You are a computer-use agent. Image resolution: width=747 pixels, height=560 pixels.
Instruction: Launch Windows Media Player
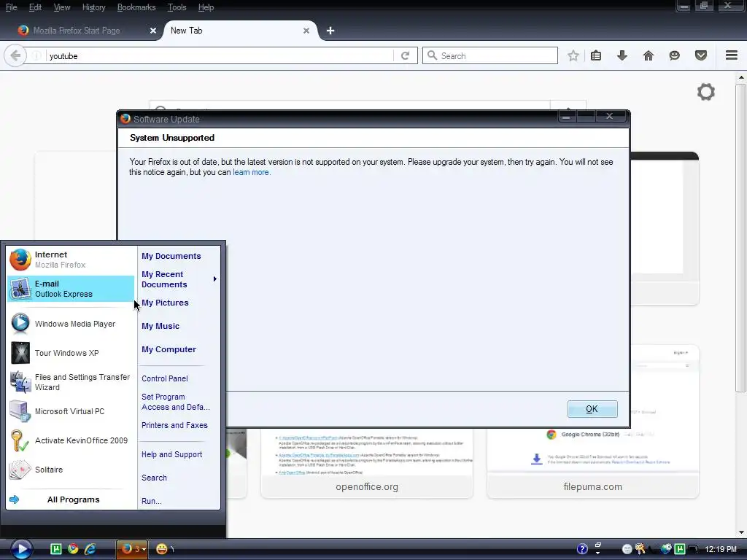click(x=71, y=324)
